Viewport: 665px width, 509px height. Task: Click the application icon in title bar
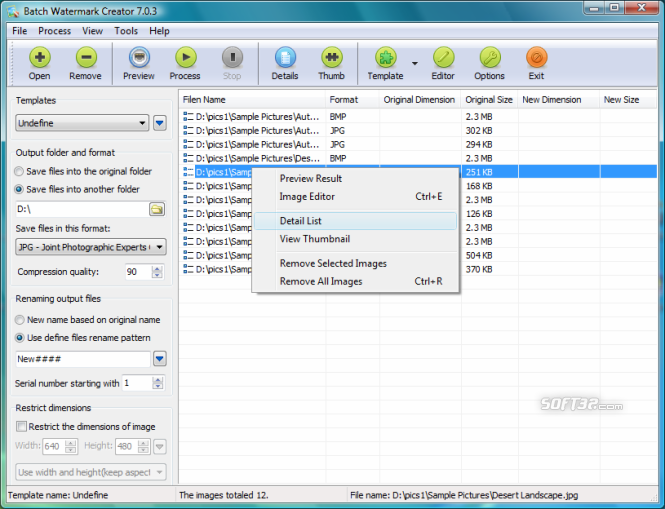point(13,11)
